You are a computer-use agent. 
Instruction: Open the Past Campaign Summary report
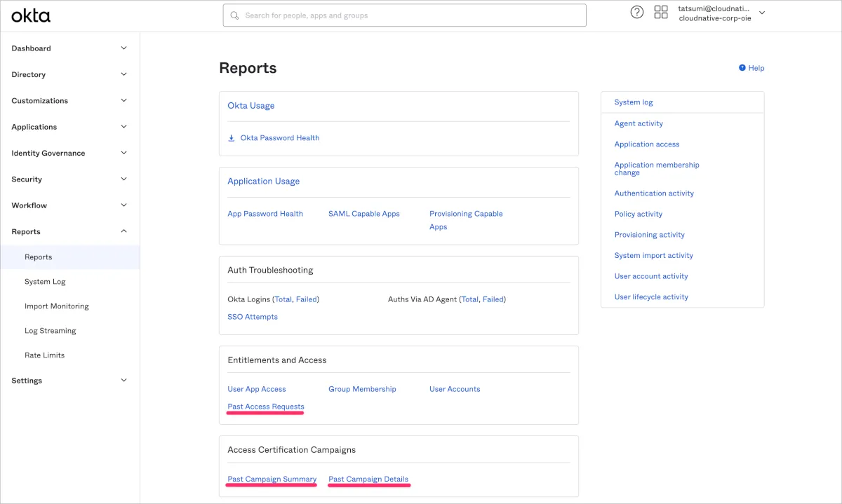pos(272,479)
